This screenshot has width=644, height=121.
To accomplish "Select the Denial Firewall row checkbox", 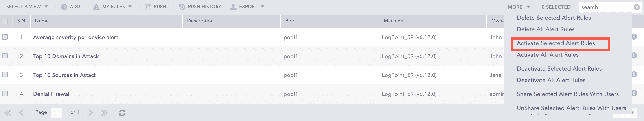I will [x=5, y=94].
